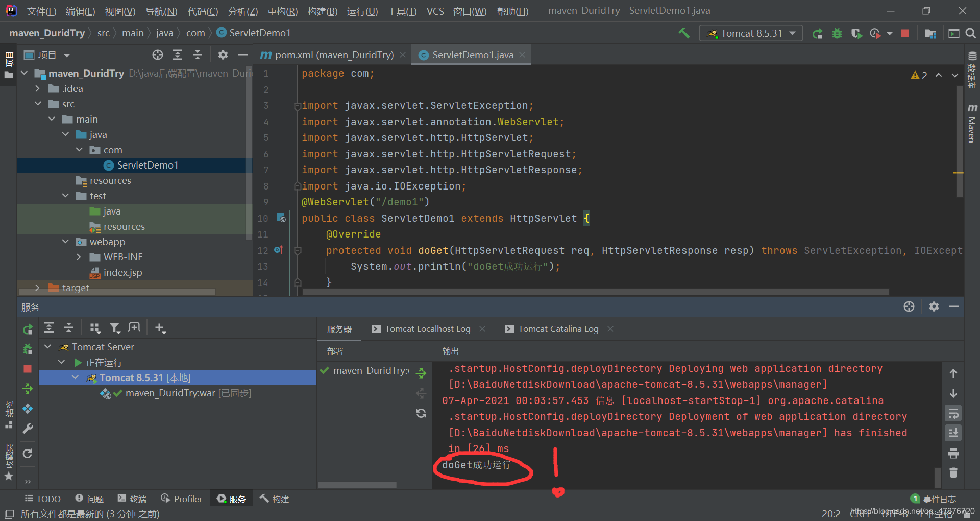Click the Debug bug icon in top toolbar
This screenshot has height=521, width=980.
tap(837, 33)
